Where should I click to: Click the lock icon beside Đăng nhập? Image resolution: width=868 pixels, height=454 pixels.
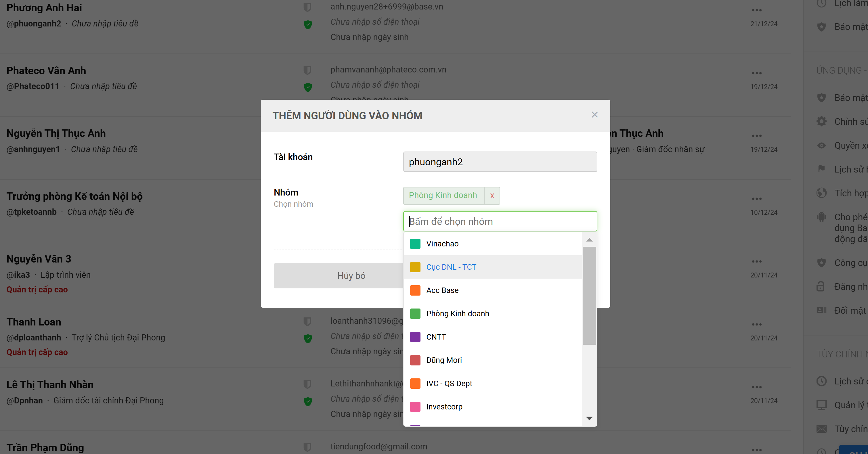821,286
